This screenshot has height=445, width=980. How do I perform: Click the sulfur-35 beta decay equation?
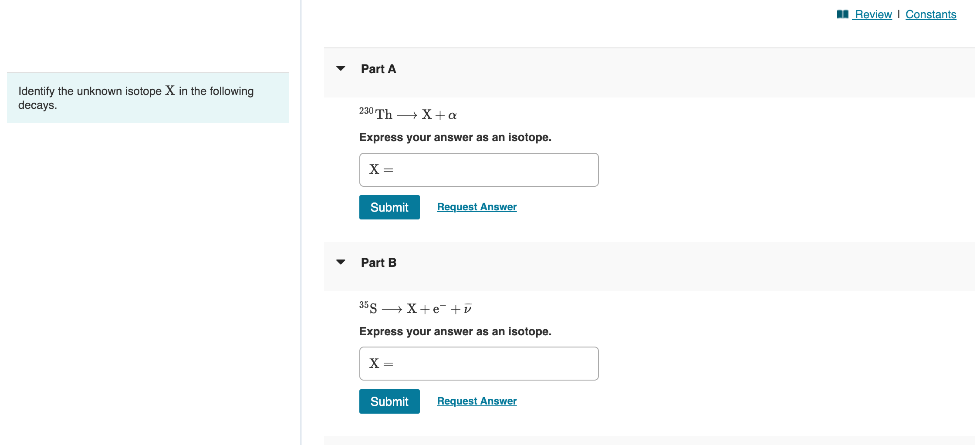[x=416, y=308]
